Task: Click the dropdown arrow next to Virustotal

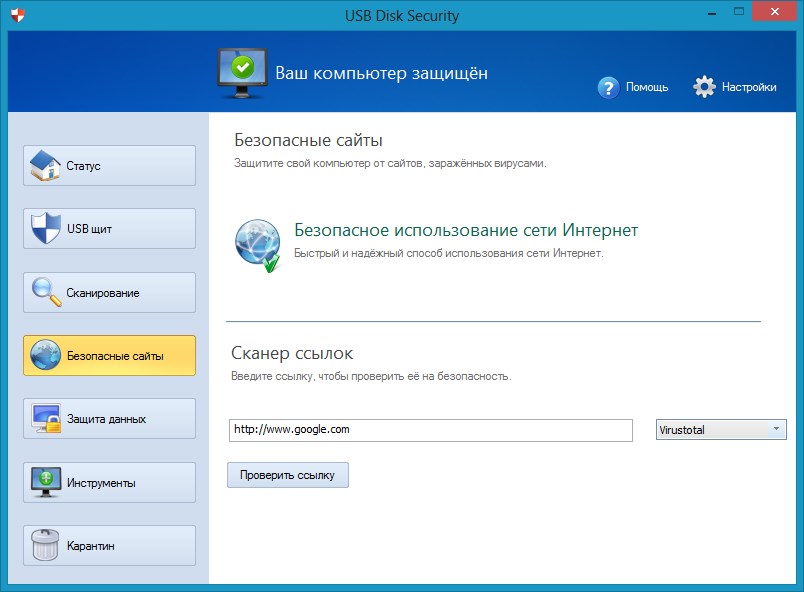Action: 776,429
